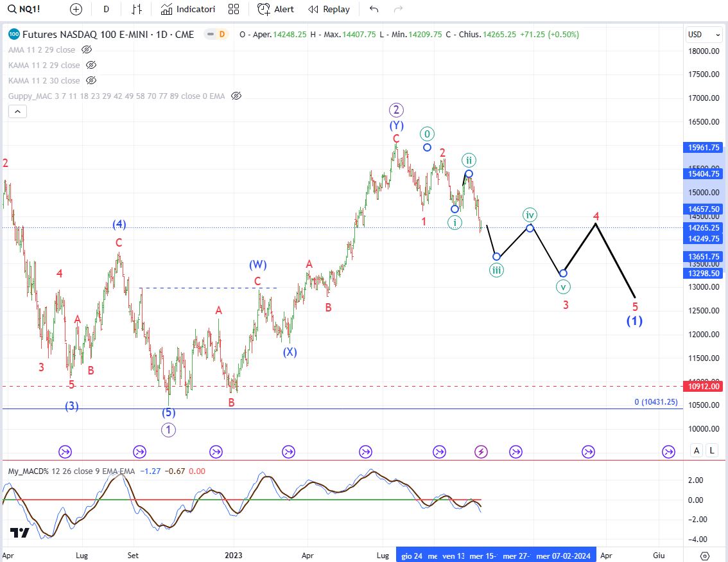728x562 pixels.
Task: Add symbol to compare with plus icon
Action: tap(76, 9)
